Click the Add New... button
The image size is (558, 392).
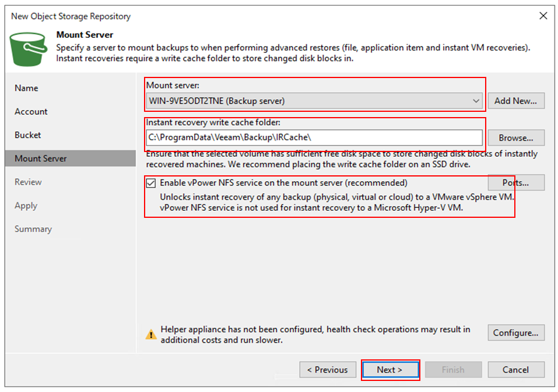coord(515,101)
